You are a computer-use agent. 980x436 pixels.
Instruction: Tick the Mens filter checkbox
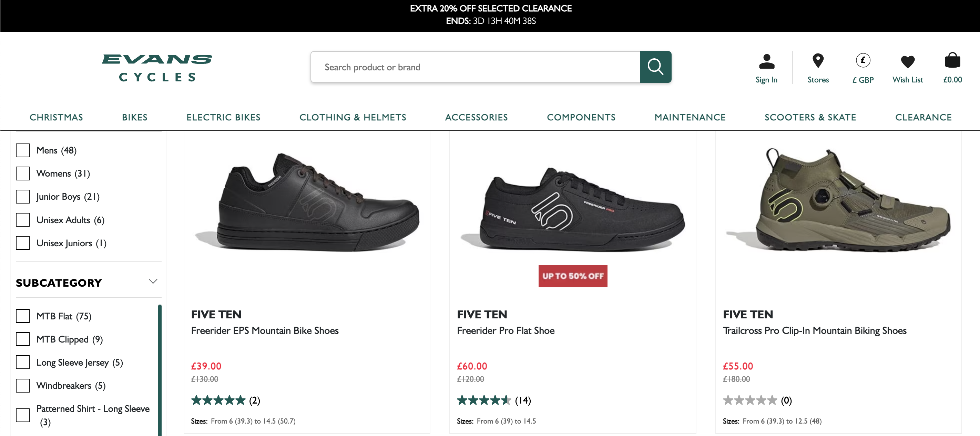23,150
